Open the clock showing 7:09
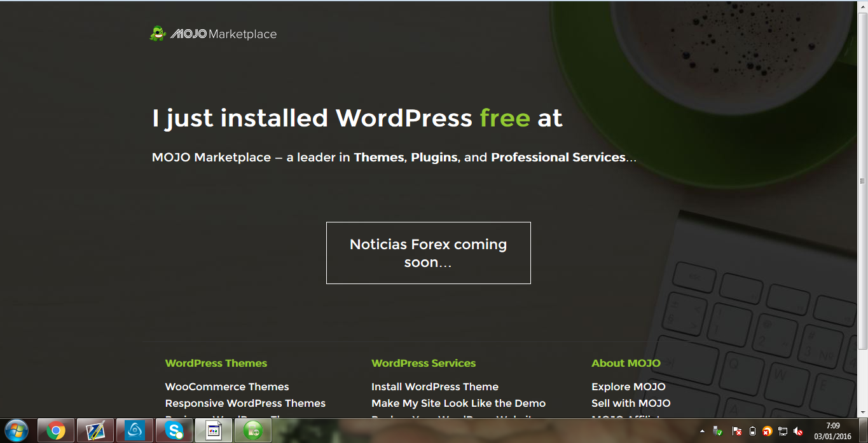This screenshot has height=443, width=868. (832, 431)
